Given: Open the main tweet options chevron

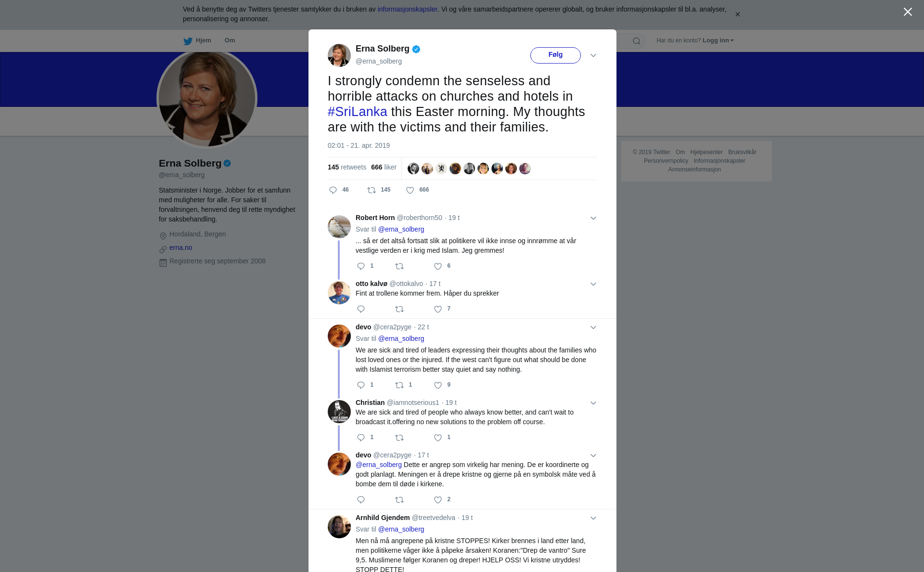Looking at the screenshot, I should (x=593, y=55).
